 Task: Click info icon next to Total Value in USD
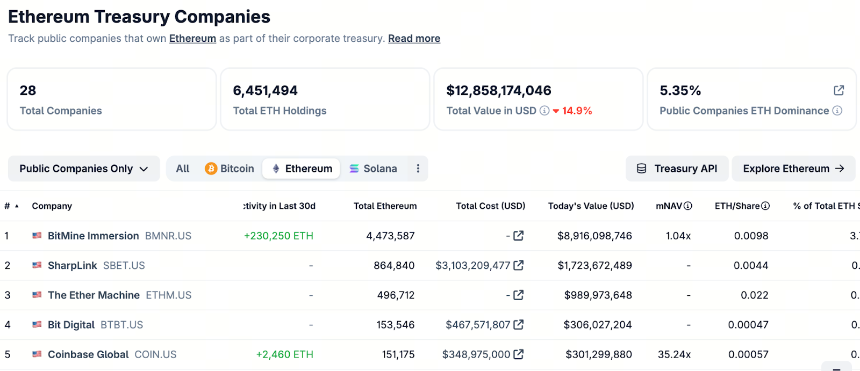point(544,111)
